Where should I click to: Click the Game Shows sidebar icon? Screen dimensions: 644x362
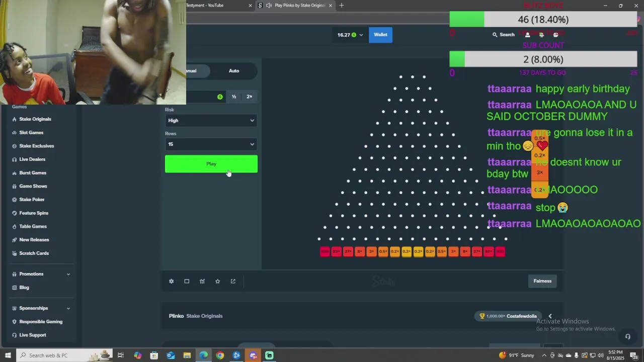15,186
